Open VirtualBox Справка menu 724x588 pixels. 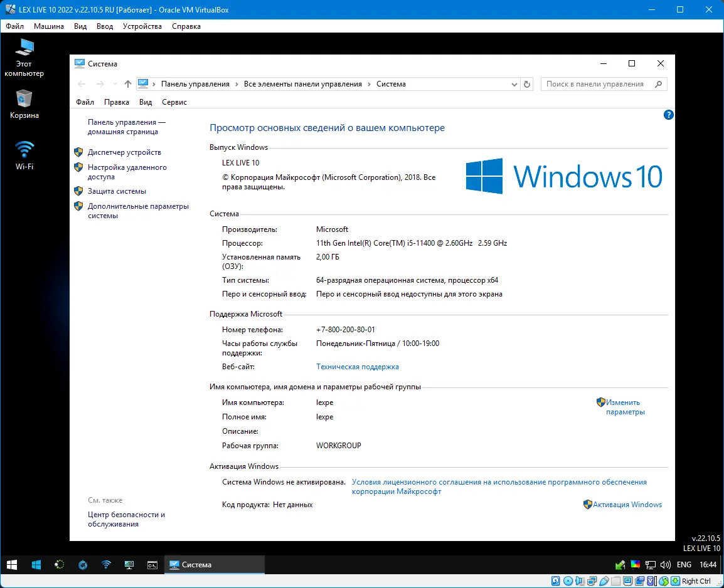[186, 26]
